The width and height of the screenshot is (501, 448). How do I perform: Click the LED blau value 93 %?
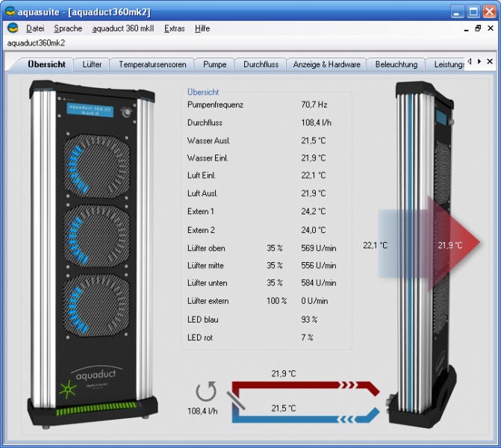309,320
